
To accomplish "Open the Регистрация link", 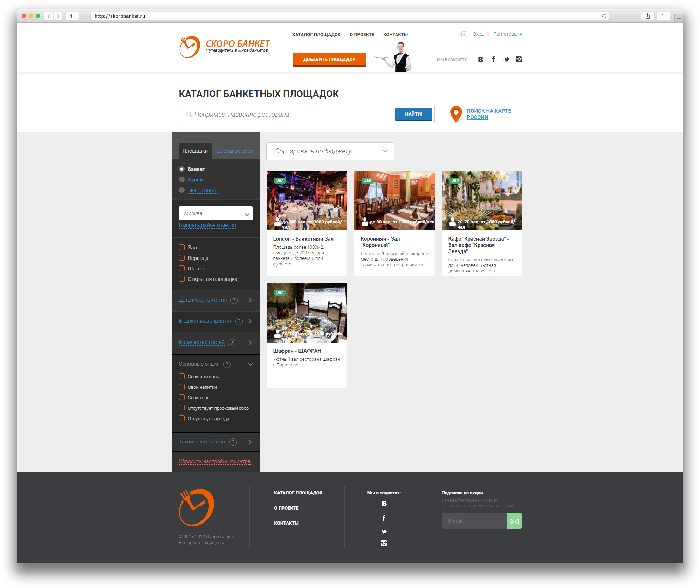I will coord(508,34).
